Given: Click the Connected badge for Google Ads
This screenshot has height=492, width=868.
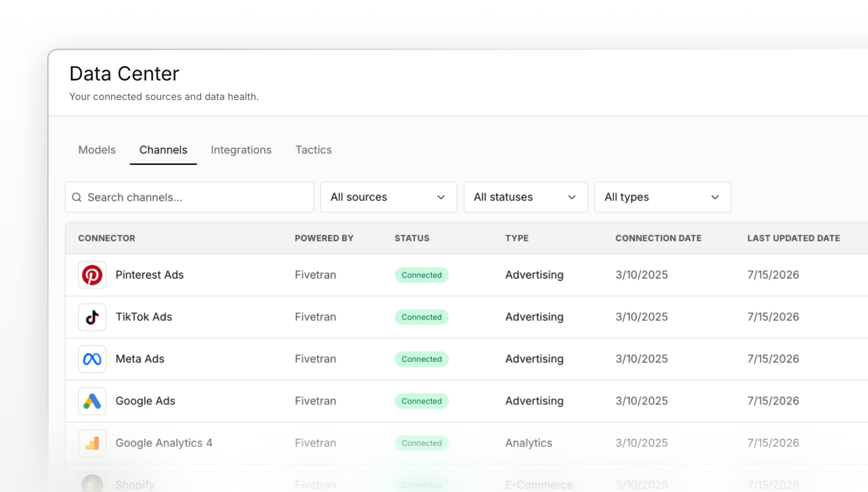Looking at the screenshot, I should 421,401.
